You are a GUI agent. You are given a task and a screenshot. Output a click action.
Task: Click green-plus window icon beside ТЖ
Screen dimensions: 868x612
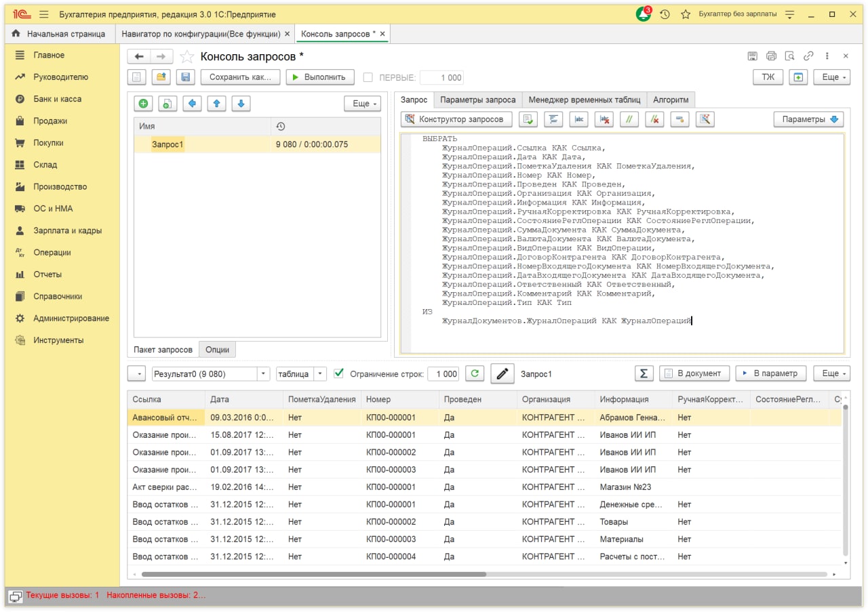click(798, 77)
